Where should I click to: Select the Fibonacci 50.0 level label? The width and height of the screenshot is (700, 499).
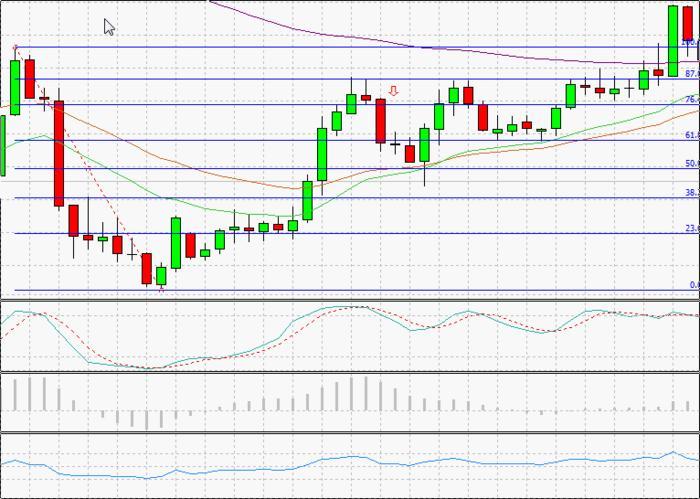(x=692, y=163)
